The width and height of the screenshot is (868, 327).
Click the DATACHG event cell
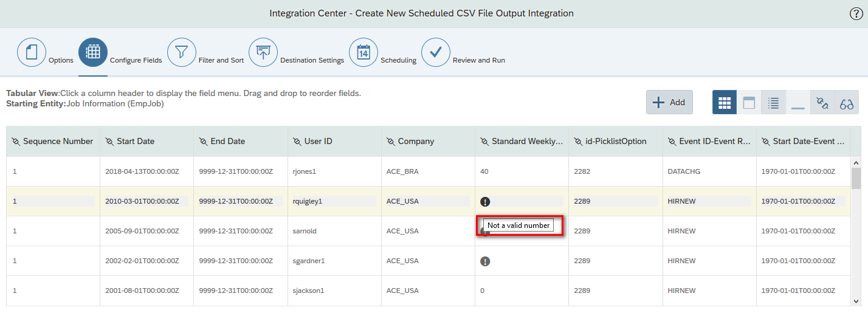click(710, 171)
